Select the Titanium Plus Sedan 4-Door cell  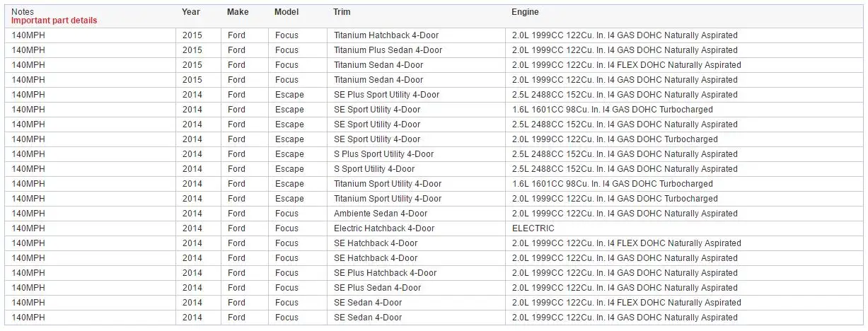tap(388, 50)
